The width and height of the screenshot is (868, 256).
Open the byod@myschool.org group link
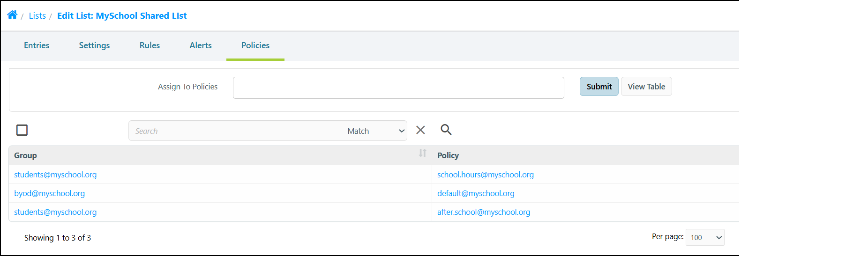coord(50,193)
